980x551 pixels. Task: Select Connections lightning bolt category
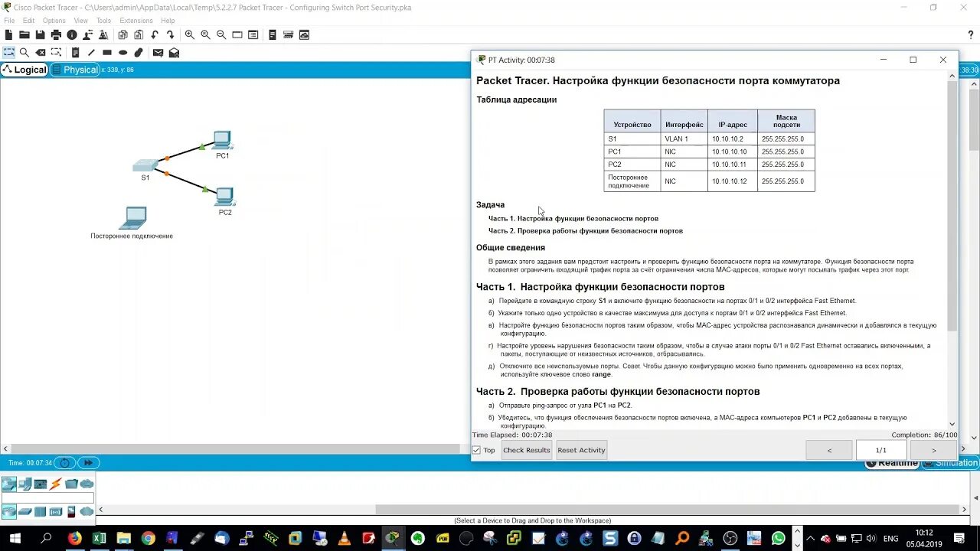point(56,484)
